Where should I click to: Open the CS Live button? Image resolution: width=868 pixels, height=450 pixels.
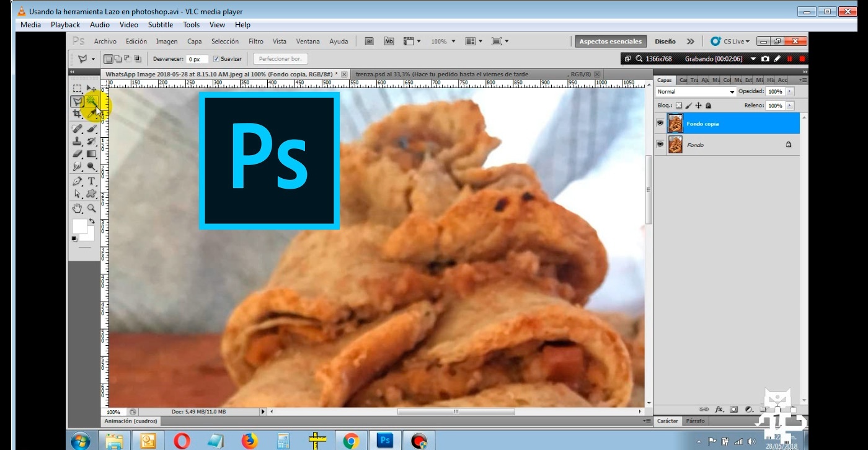pyautogui.click(x=730, y=42)
